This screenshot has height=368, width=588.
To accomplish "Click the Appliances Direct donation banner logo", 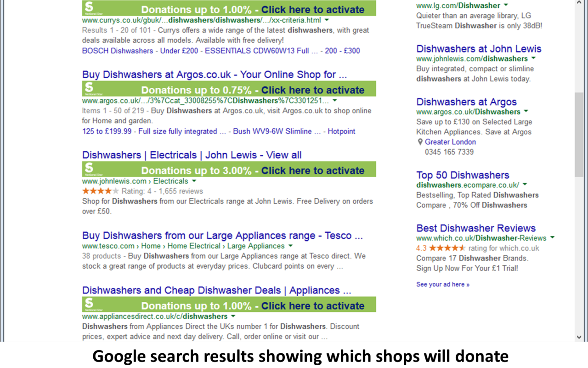I will tap(89, 304).
